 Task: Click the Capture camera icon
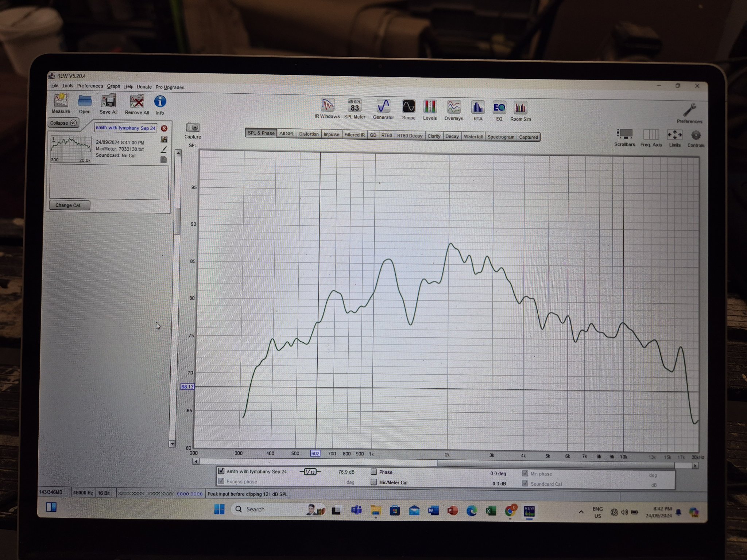pos(193,128)
